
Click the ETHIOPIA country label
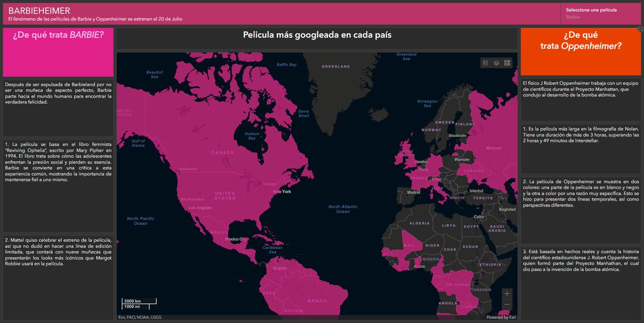coord(489,265)
